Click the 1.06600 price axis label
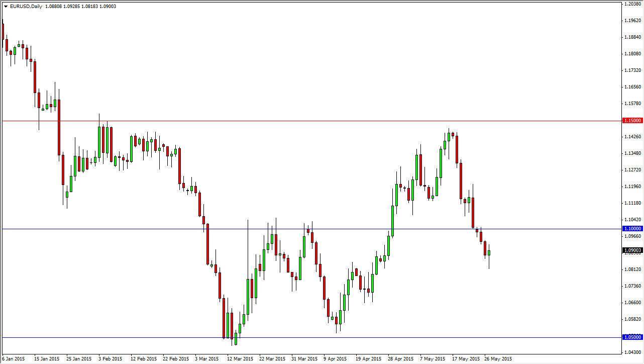Image resolution: width=644 pixels, height=364 pixels. (632, 303)
